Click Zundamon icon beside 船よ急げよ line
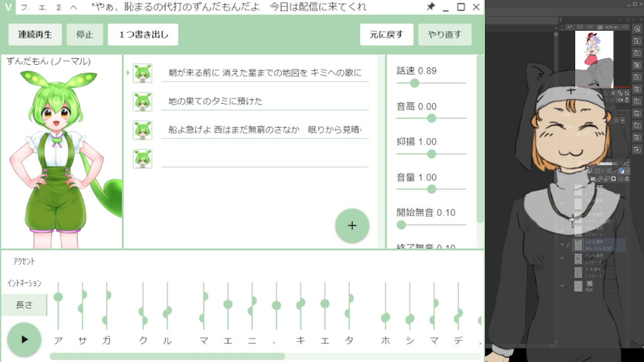The height and width of the screenshot is (362, 644). [142, 130]
